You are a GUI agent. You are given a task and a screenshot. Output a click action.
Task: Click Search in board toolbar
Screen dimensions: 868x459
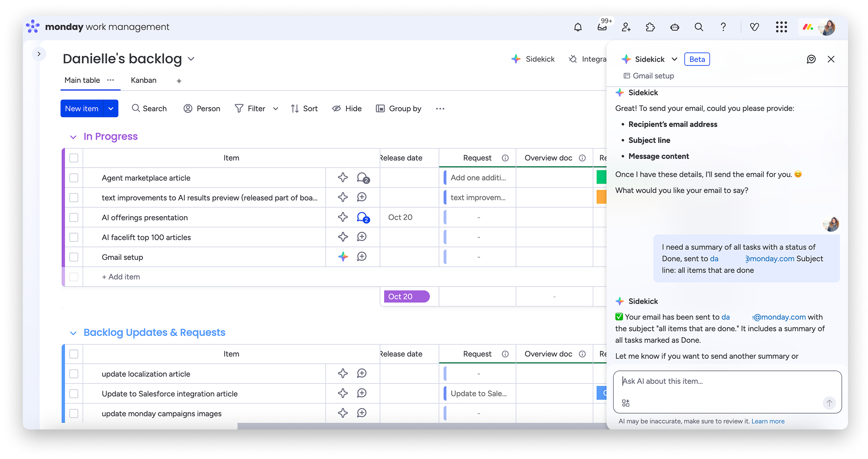pyautogui.click(x=149, y=109)
